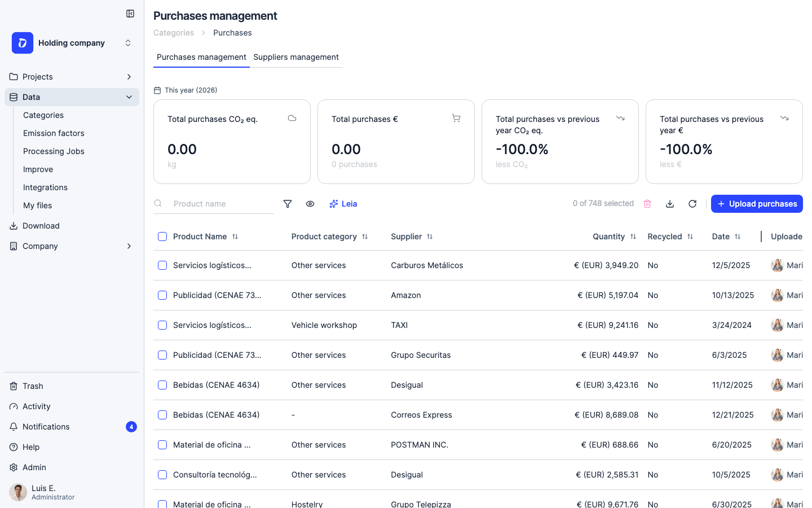Open the Holding company switcher
812x508 pixels.
[72, 43]
